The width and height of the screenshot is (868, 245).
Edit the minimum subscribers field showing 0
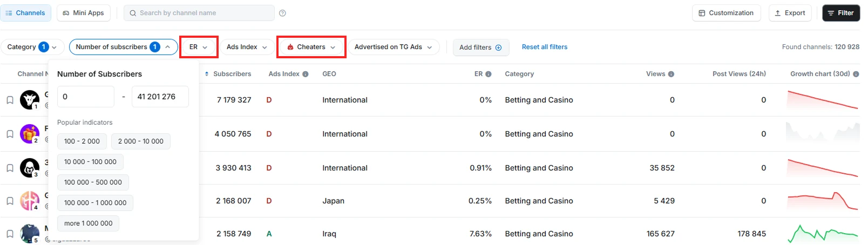[86, 97]
